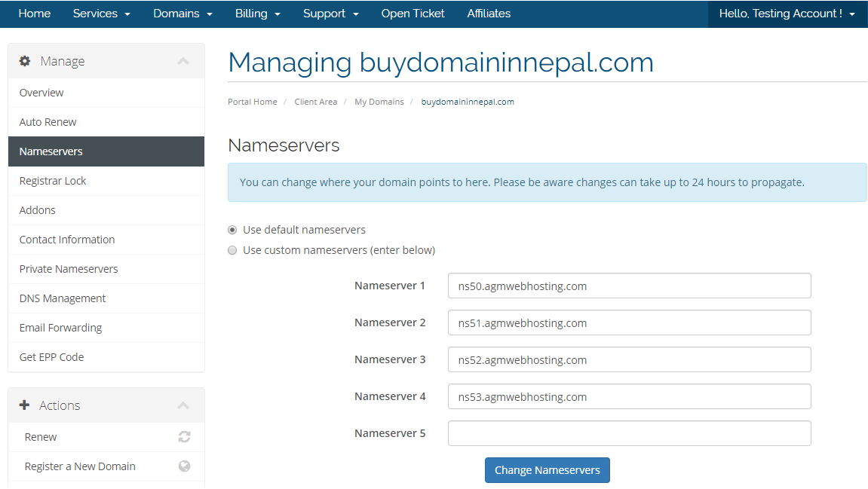
Task: Open the Billing dropdown menu
Action: (x=257, y=14)
